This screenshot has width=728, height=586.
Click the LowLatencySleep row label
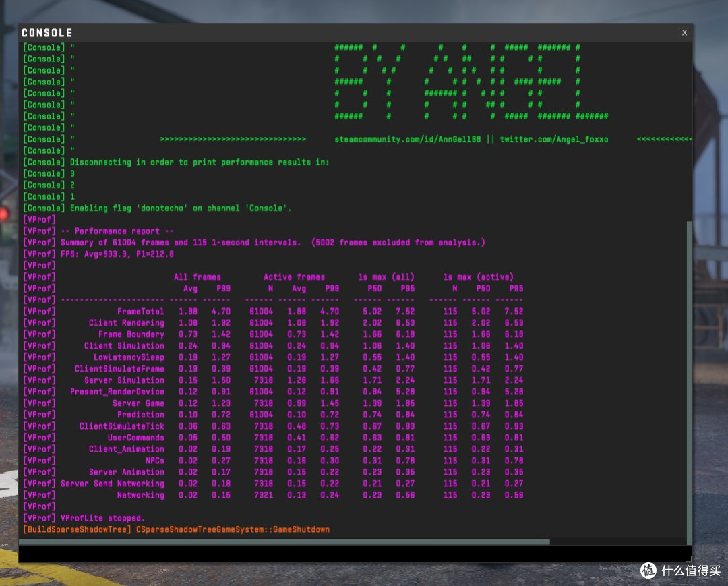click(129, 357)
